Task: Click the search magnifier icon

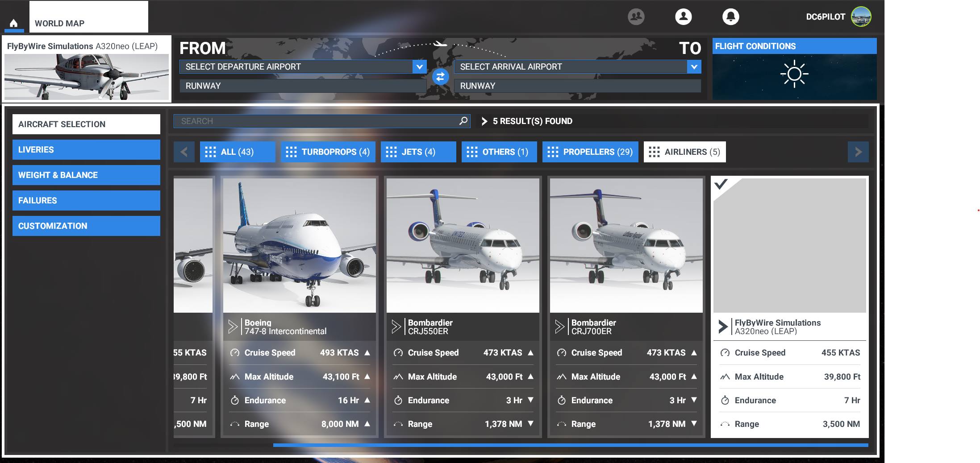Action: [463, 121]
